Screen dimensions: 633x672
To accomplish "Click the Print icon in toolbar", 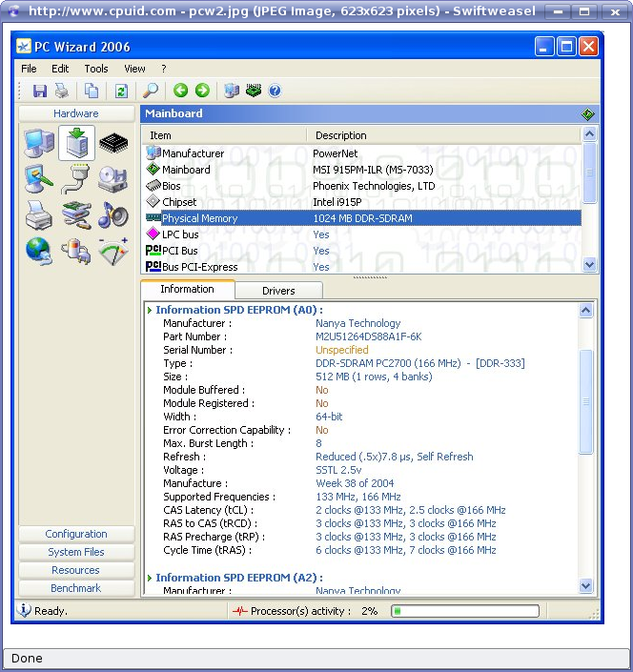I will click(x=62, y=91).
